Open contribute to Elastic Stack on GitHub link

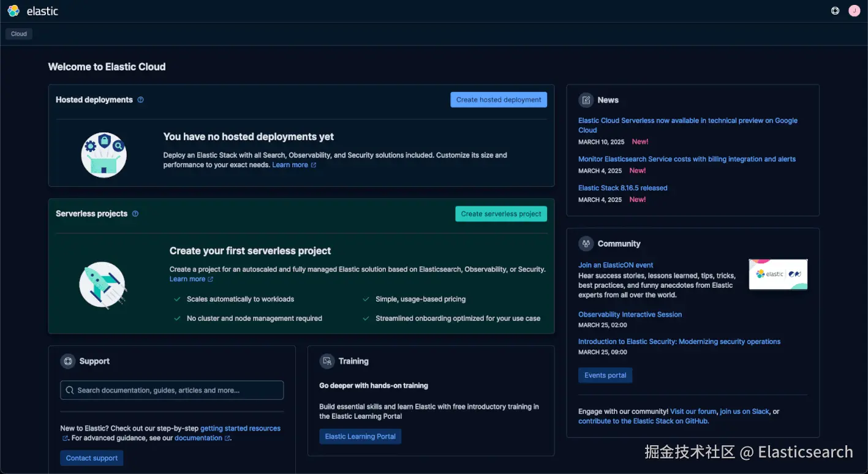[643, 421]
